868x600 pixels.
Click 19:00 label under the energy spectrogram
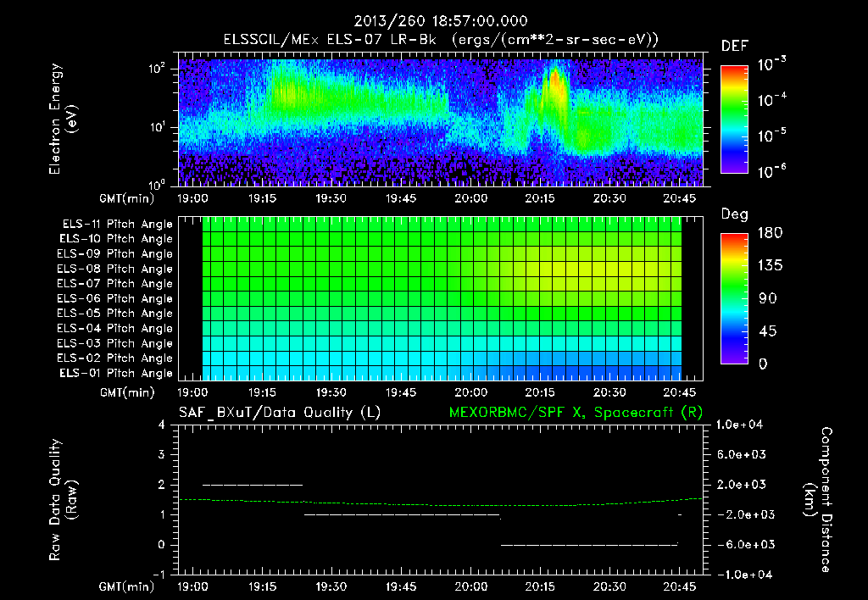192,198
